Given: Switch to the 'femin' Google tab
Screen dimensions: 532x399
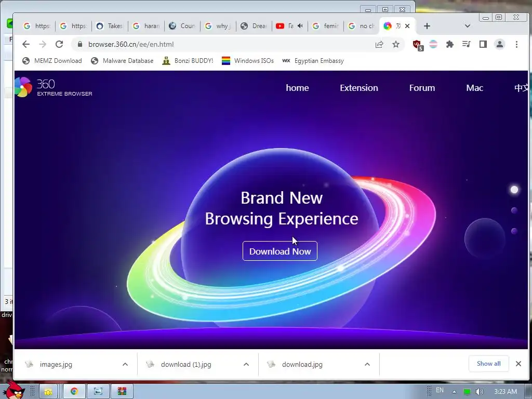Looking at the screenshot, I should click(326, 26).
